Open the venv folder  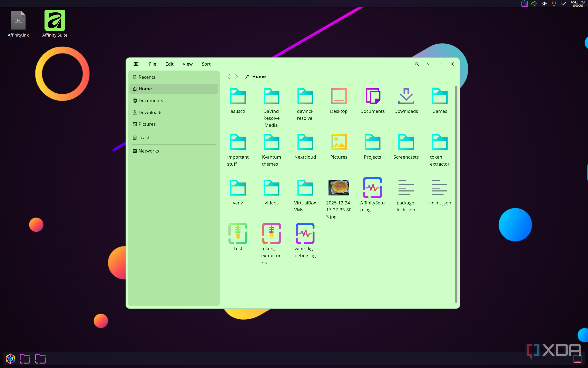(x=238, y=192)
